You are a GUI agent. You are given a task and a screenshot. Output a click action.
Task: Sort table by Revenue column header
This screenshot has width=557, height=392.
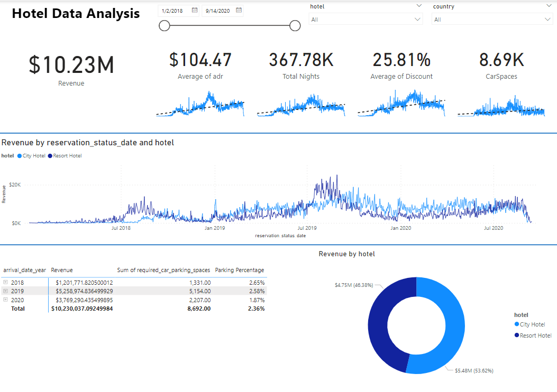click(x=62, y=270)
